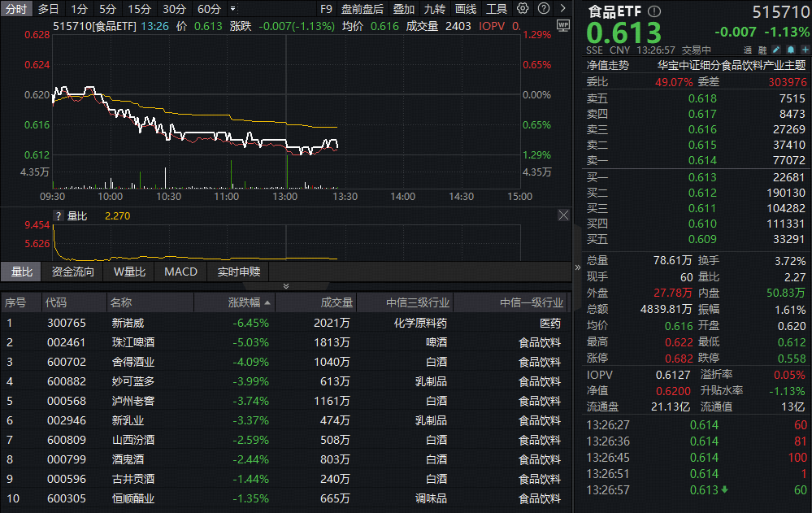Expand more time period options dropdown

[234, 9]
